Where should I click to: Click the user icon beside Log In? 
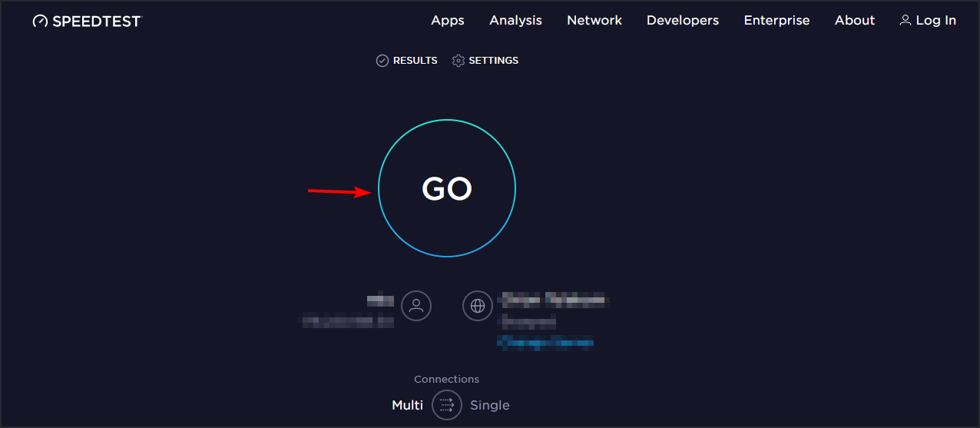(x=906, y=21)
